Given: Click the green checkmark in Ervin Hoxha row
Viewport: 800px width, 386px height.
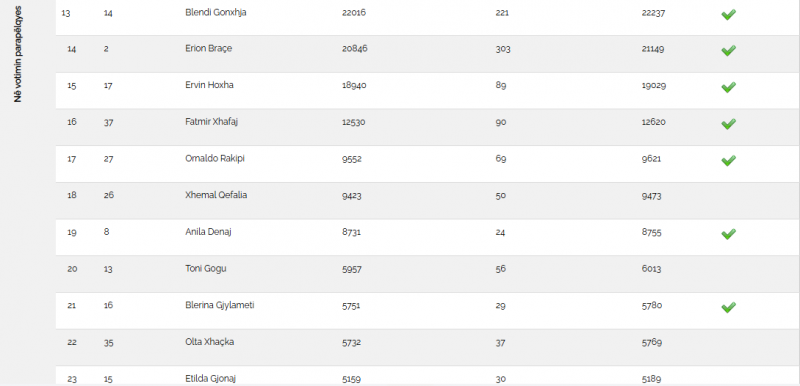Looking at the screenshot, I should pyautogui.click(x=728, y=87).
